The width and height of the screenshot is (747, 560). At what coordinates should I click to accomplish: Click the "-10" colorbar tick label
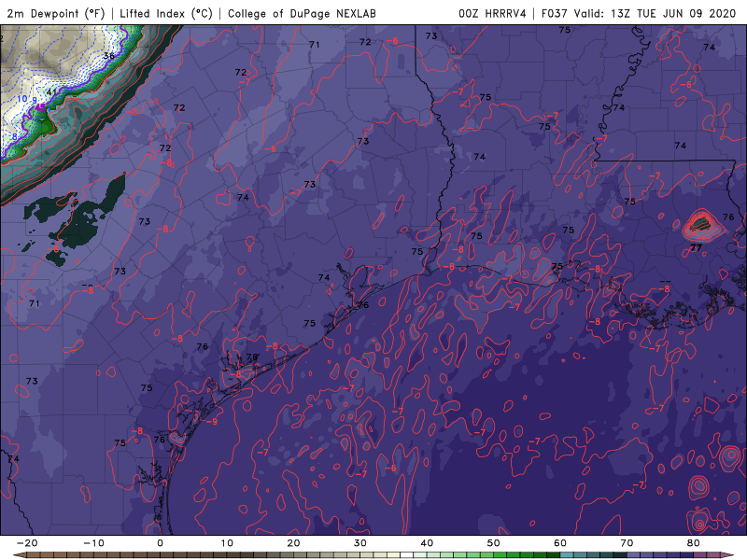[93, 543]
